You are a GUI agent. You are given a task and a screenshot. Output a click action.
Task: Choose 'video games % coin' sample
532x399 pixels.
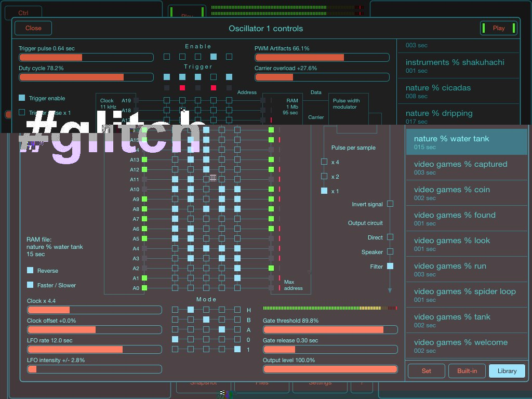[x=467, y=193]
